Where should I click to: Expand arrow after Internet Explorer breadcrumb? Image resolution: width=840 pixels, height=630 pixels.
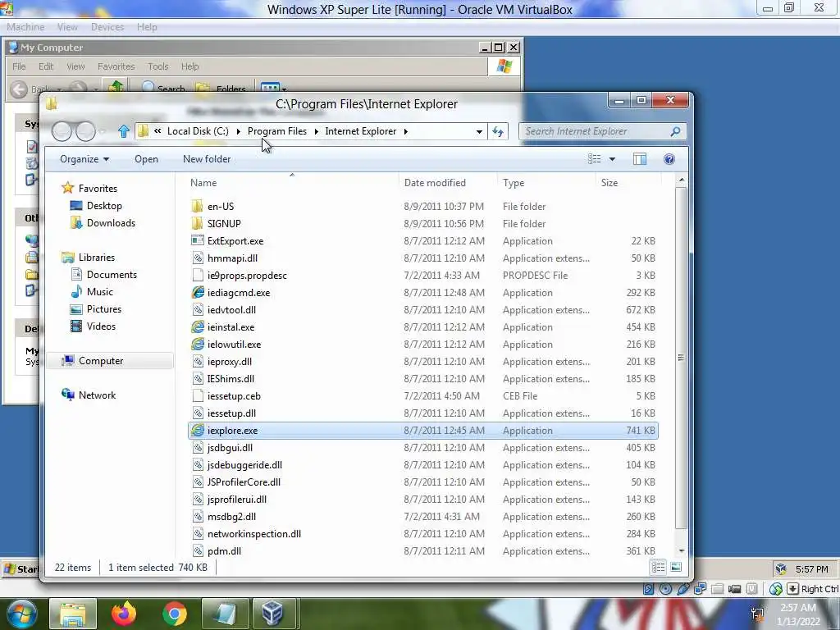pyautogui.click(x=405, y=131)
